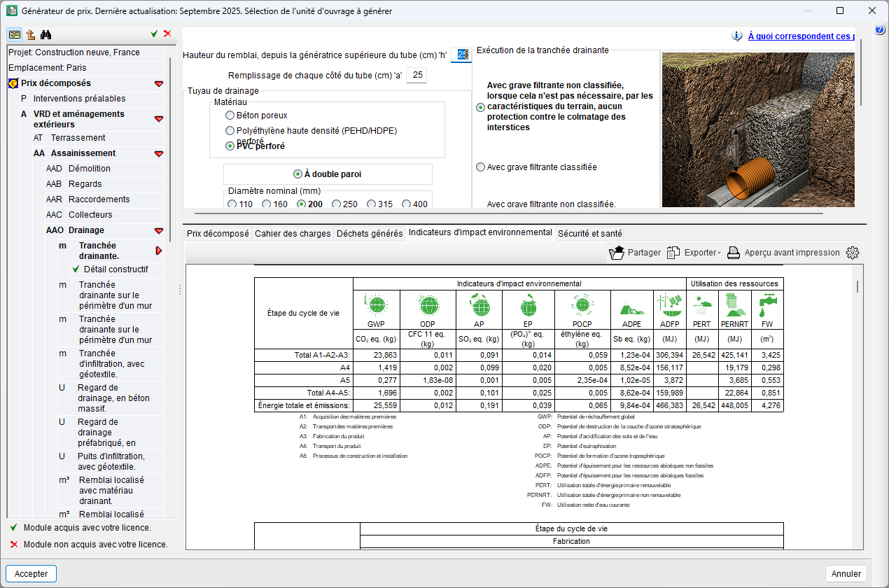This screenshot has height=588, width=889.
Task: Switch to the Cahier des charges tab
Action: (293, 234)
